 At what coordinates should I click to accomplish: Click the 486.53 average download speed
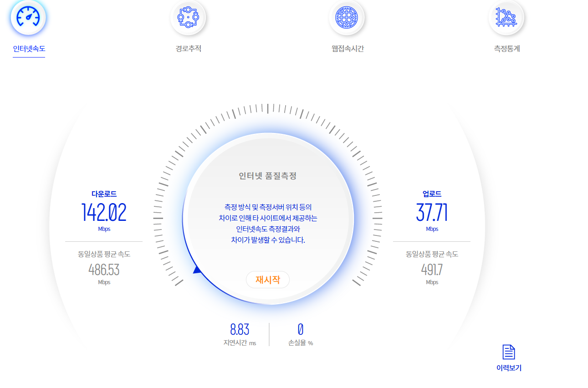(104, 270)
